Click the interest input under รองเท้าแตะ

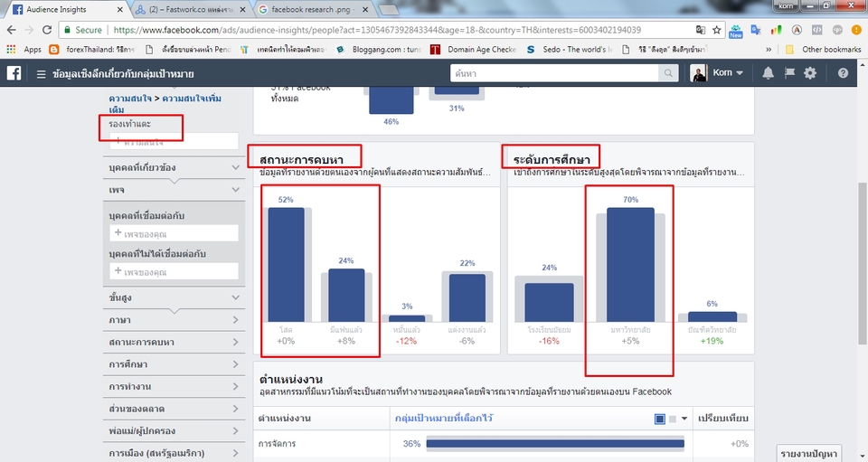point(174,141)
